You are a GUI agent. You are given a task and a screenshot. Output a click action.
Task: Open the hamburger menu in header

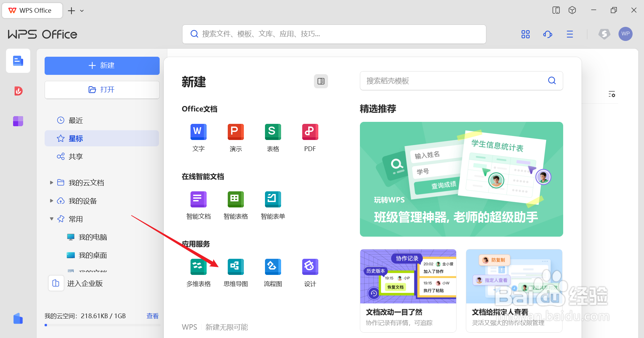point(570,34)
